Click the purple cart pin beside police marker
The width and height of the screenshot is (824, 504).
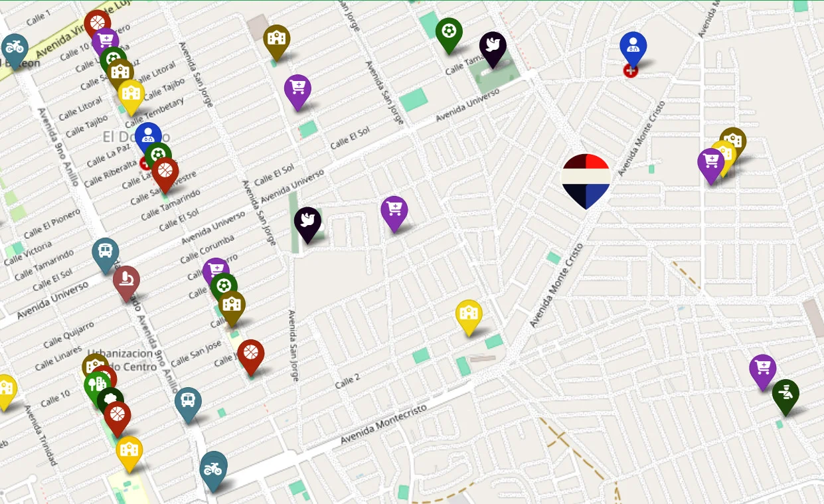pyautogui.click(x=763, y=371)
